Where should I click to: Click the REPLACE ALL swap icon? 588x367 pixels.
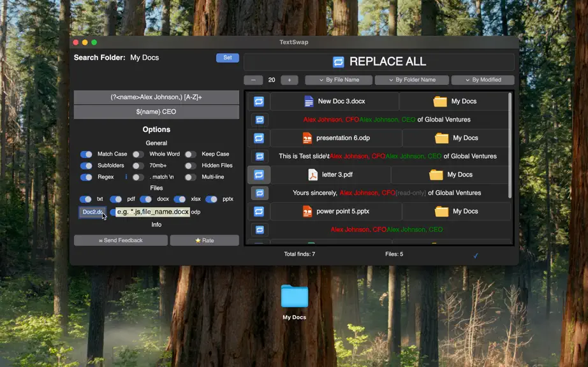click(338, 62)
